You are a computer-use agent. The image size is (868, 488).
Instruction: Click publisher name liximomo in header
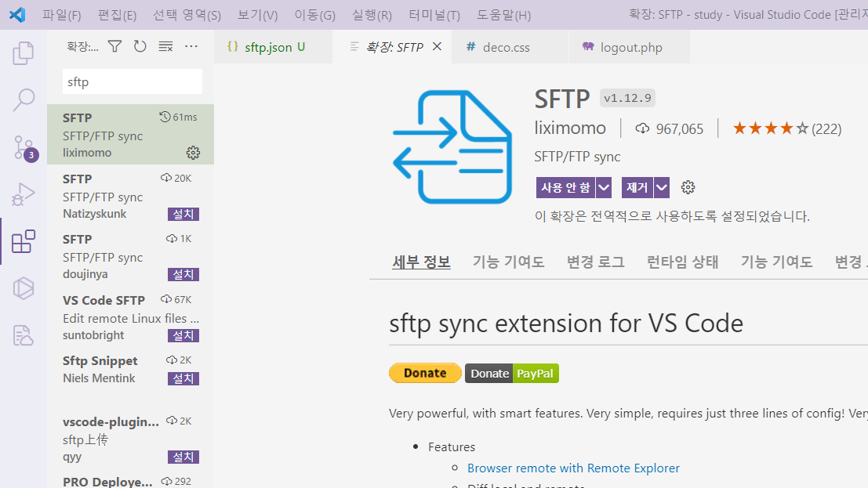(569, 128)
